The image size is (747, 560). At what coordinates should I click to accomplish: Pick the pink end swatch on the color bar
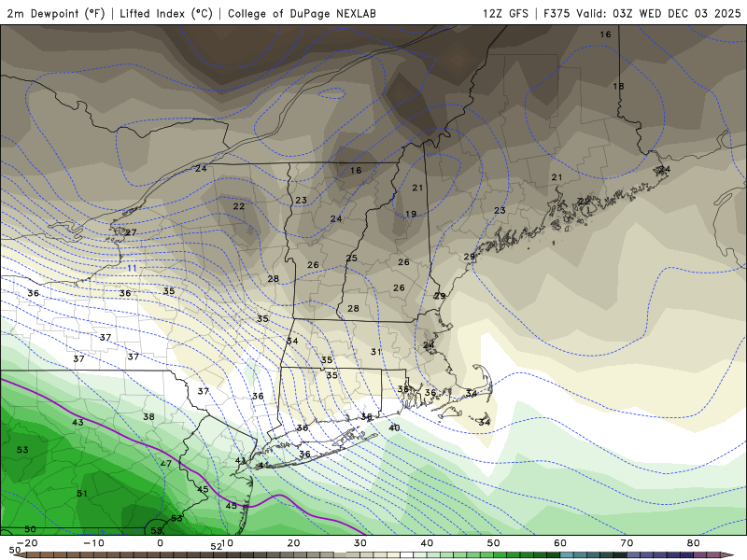point(727,555)
